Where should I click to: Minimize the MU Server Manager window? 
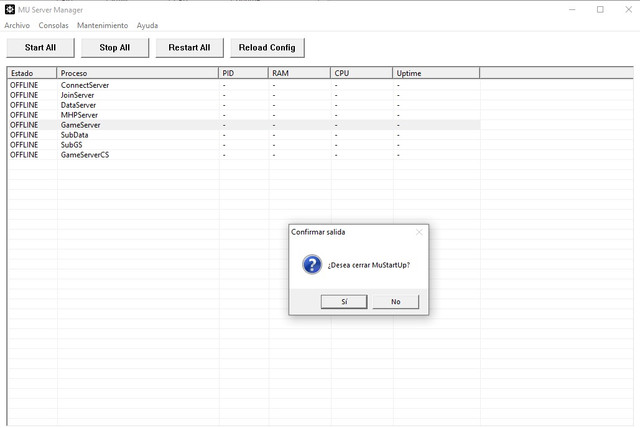pos(572,9)
